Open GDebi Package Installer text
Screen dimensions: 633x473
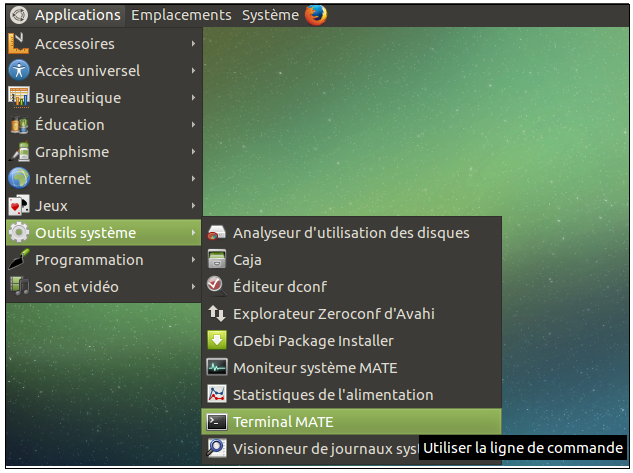click(x=313, y=341)
